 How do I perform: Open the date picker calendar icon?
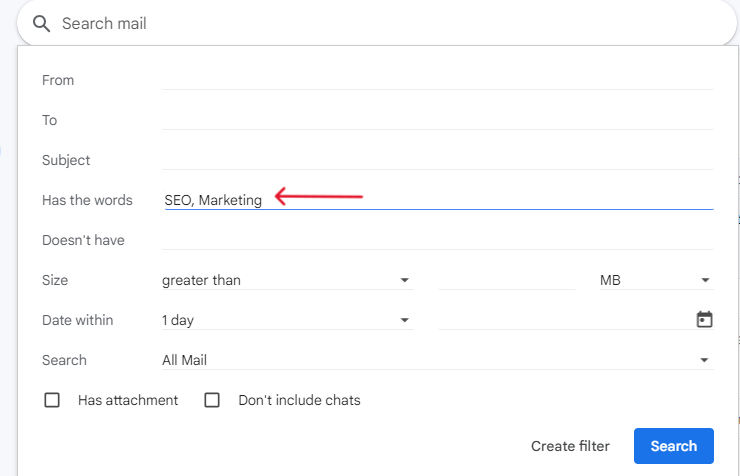(x=704, y=319)
